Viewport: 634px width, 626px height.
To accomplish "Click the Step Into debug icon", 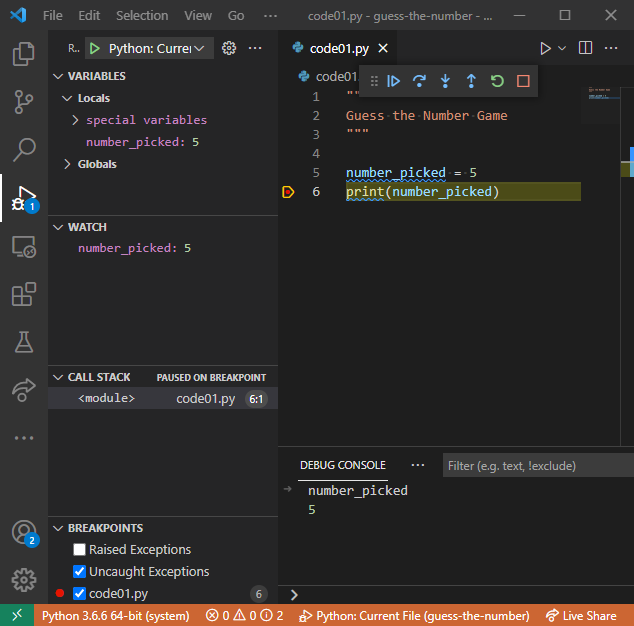I will tap(446, 81).
